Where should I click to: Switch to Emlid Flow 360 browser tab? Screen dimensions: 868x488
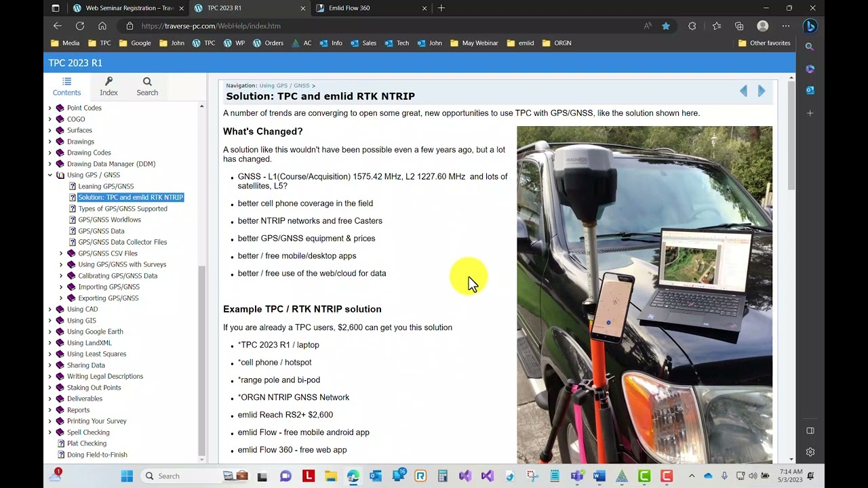click(371, 8)
